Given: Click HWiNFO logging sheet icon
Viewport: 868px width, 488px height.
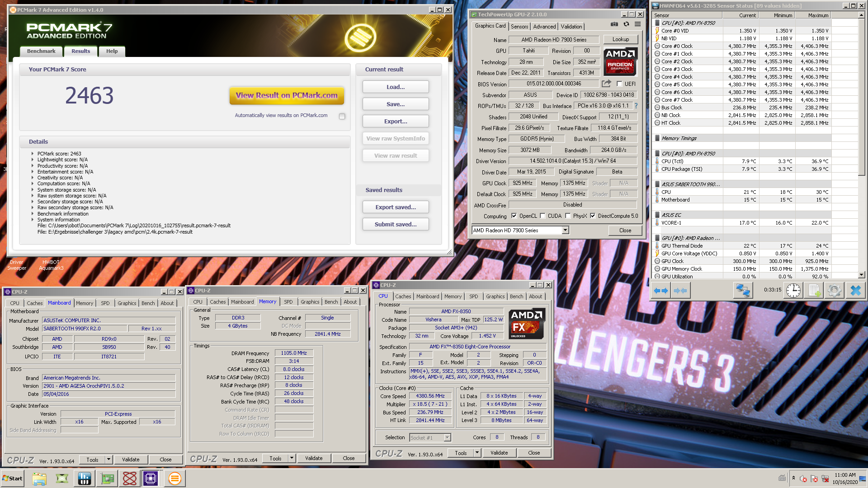Looking at the screenshot, I should click(814, 291).
